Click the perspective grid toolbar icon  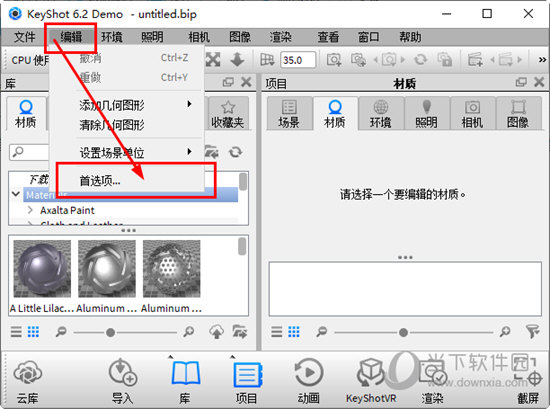pyautogui.click(x=267, y=60)
